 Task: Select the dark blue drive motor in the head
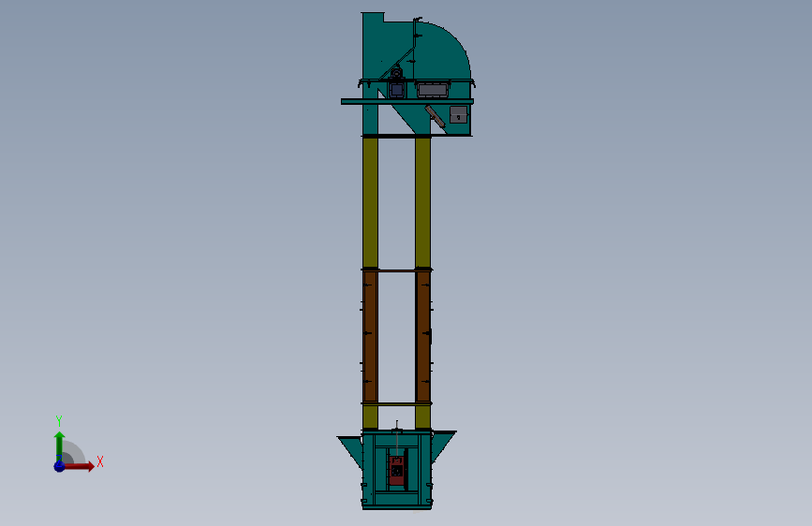[397, 90]
